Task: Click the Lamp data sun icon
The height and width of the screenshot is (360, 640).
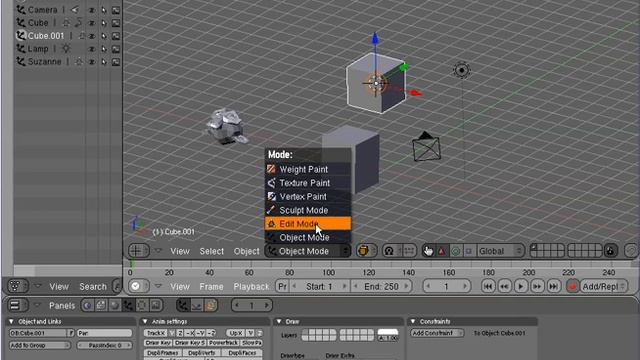Action: coord(66,49)
